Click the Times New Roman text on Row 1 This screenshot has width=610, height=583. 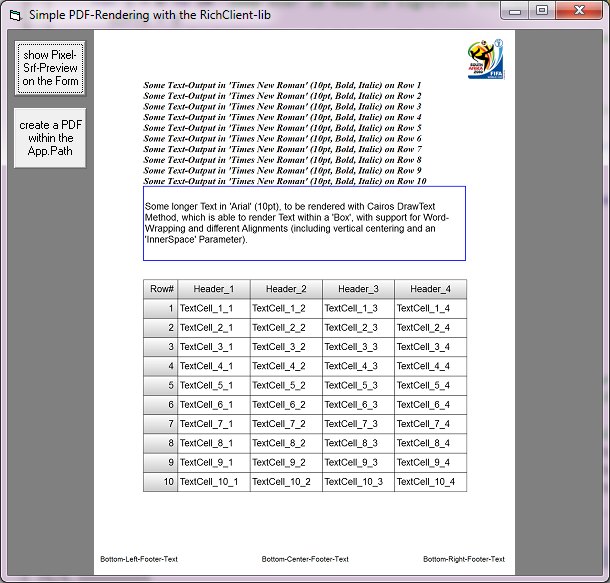[x=283, y=86]
